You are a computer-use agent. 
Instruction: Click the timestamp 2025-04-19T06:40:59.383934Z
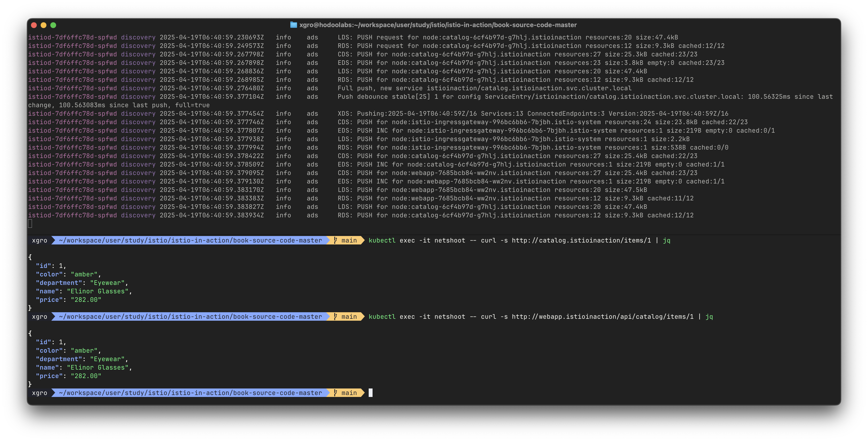212,215
